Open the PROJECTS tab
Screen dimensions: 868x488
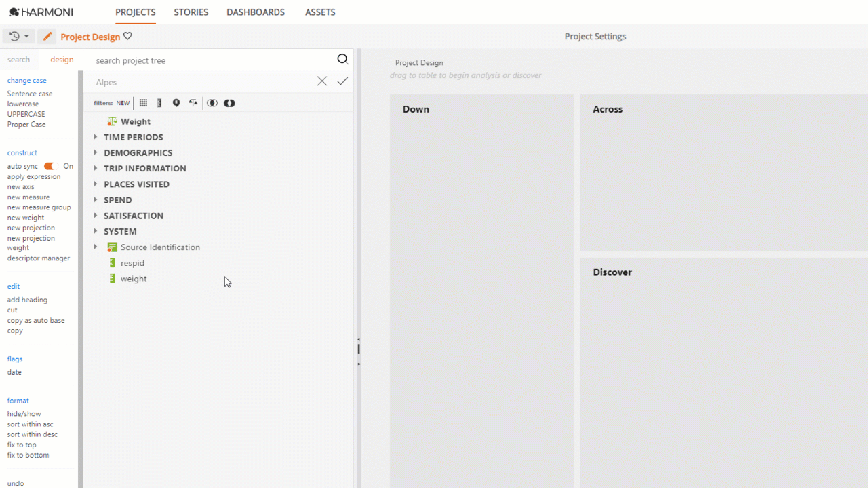coord(136,12)
